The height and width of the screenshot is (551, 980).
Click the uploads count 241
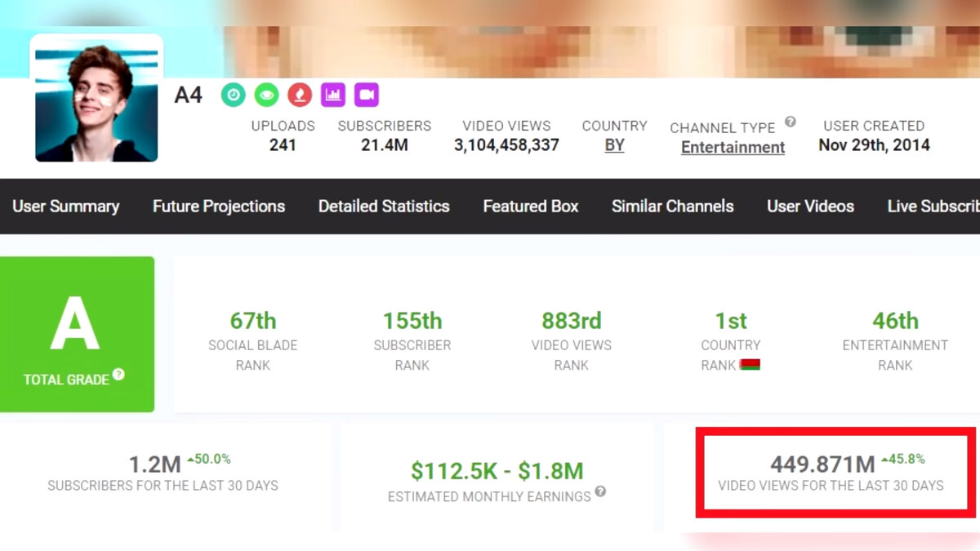(x=283, y=146)
